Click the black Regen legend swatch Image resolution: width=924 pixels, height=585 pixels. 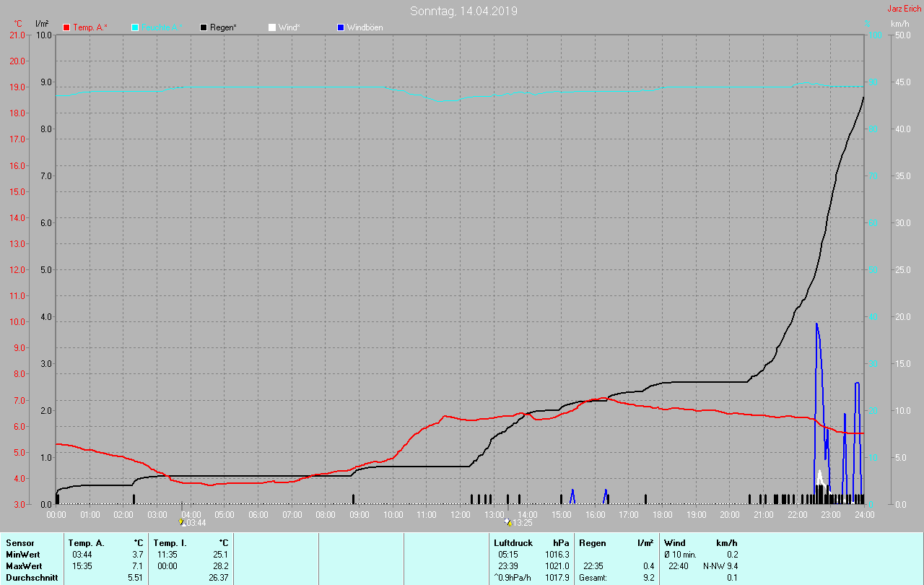(x=204, y=27)
